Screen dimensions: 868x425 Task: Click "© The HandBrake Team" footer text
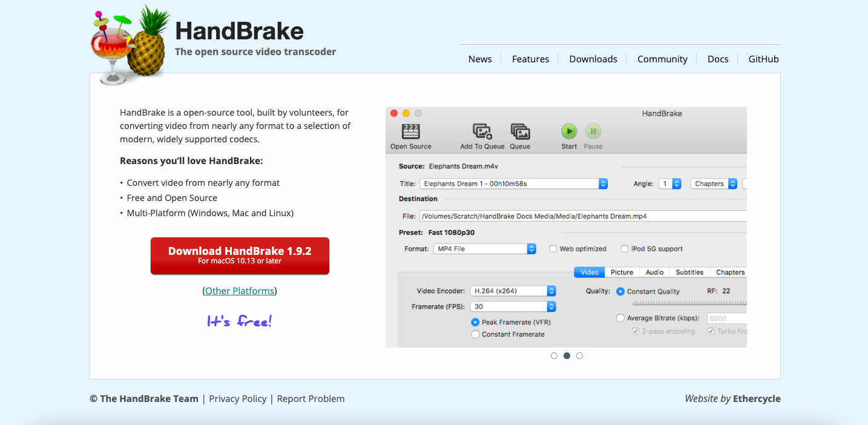coord(144,398)
